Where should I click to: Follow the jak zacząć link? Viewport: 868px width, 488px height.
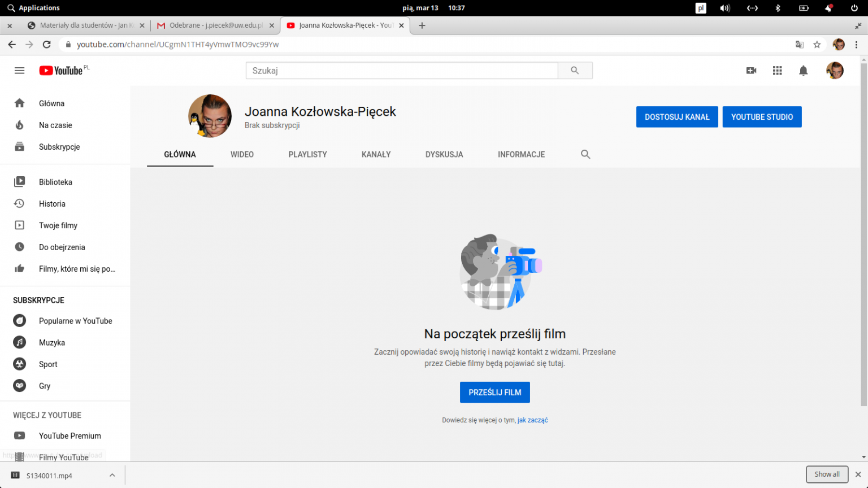(x=533, y=420)
